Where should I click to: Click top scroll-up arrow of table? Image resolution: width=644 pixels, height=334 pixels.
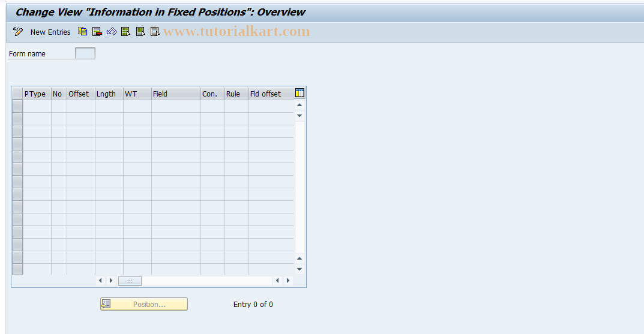coord(300,105)
